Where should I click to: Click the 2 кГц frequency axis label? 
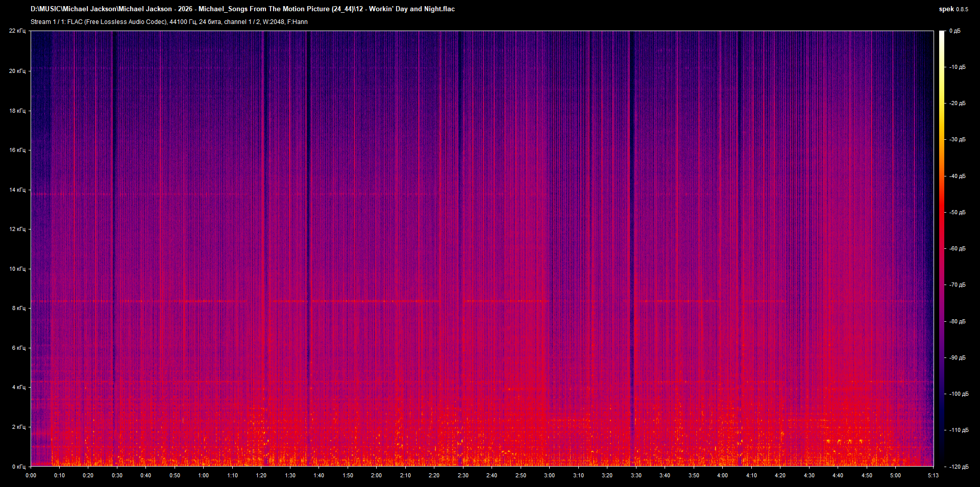click(19, 427)
